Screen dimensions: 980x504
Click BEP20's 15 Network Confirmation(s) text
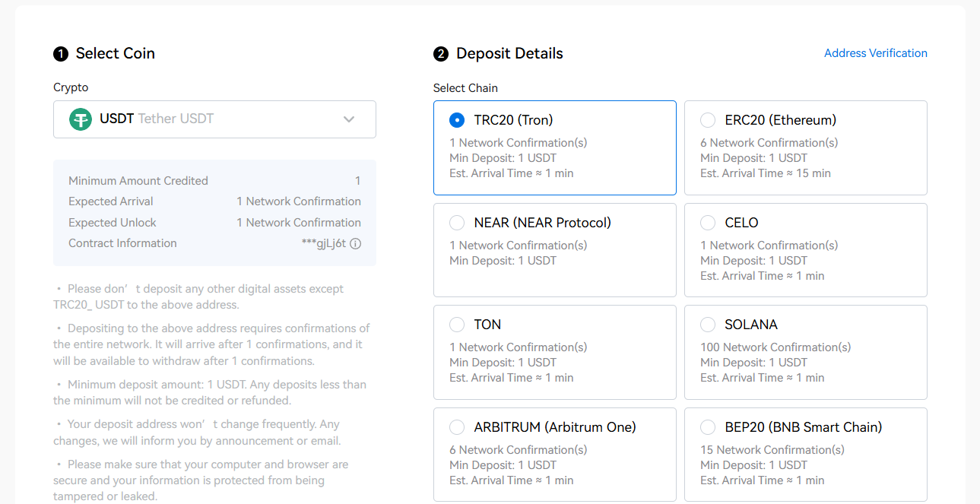772,450
